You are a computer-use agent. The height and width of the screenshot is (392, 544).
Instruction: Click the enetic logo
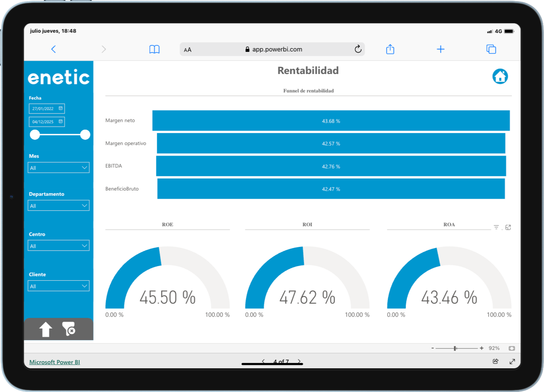tap(59, 77)
